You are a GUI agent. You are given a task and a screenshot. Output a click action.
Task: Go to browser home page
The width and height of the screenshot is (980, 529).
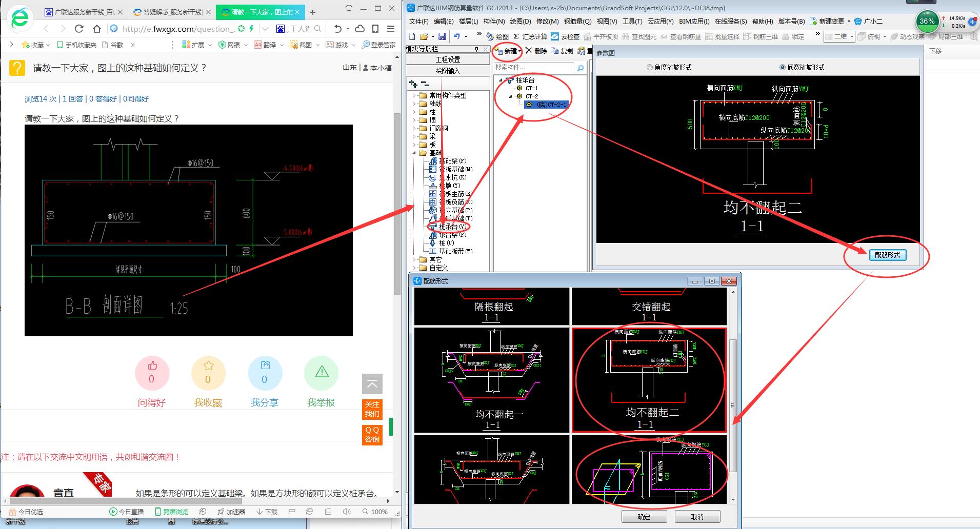pos(96,29)
